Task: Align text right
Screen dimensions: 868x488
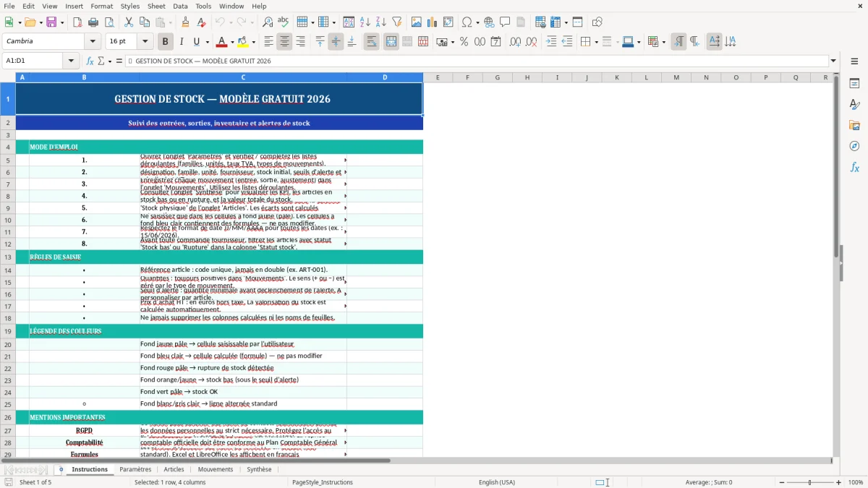Action: tap(300, 42)
